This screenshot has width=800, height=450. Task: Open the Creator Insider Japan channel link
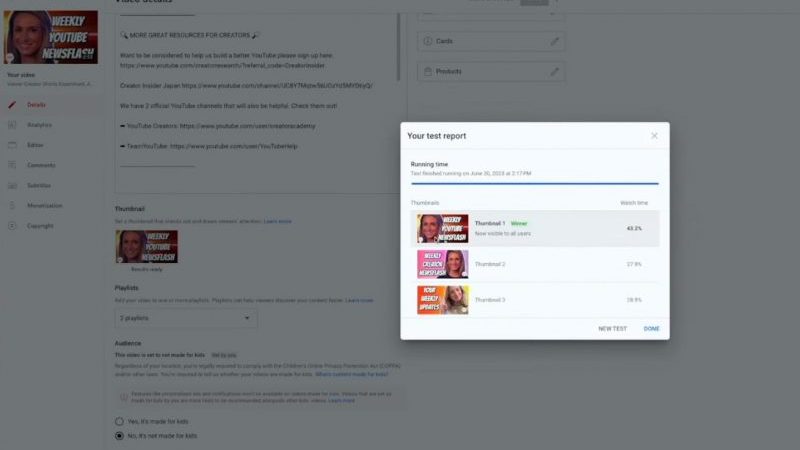[x=277, y=86]
